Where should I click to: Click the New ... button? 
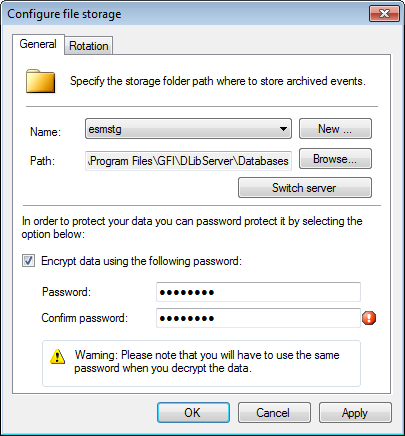click(335, 129)
